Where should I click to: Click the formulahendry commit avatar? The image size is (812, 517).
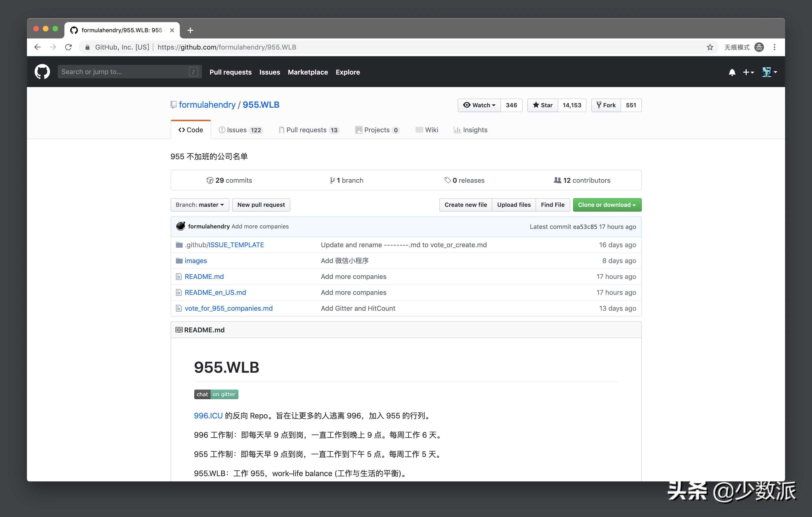pyautogui.click(x=181, y=226)
